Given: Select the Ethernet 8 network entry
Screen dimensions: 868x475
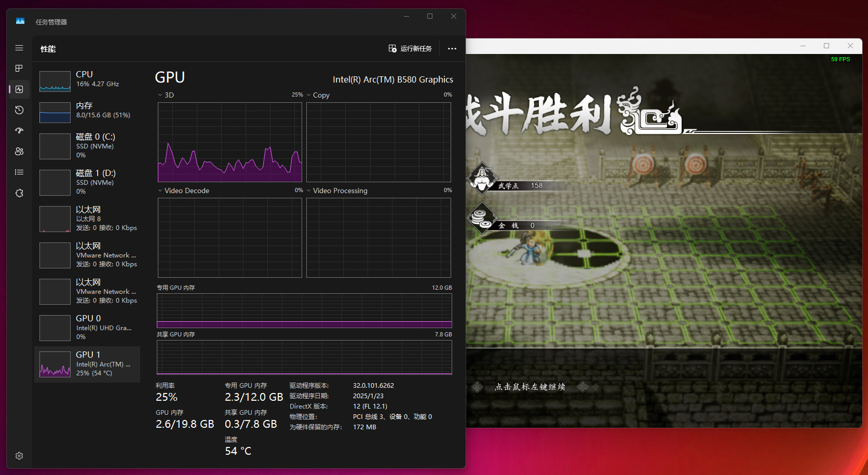Looking at the screenshot, I should (x=87, y=219).
